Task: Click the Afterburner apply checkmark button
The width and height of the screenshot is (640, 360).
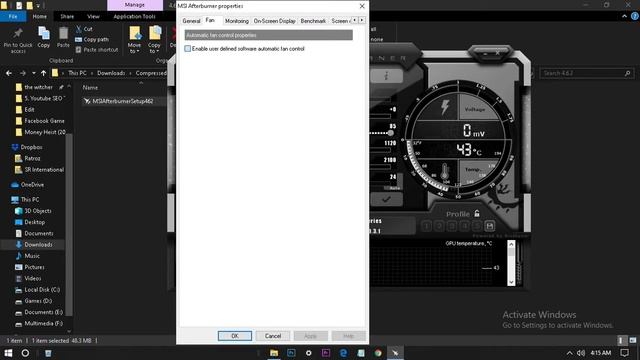Action: tap(387, 199)
